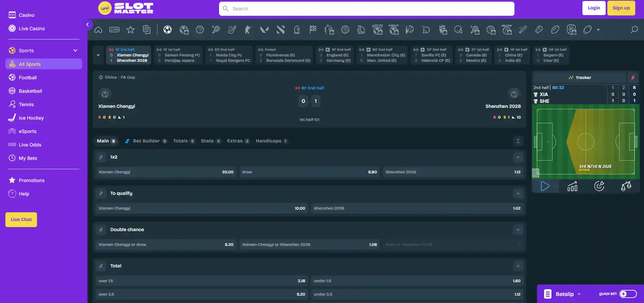Screen dimensions: 644x303
Task: Select the Counter-Strike shooter icon
Action: point(248,30)
